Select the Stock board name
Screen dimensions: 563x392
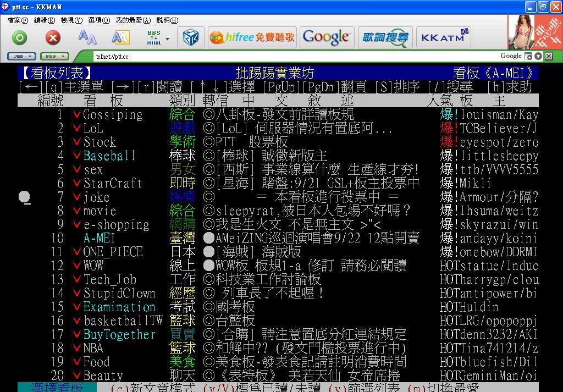(100, 142)
